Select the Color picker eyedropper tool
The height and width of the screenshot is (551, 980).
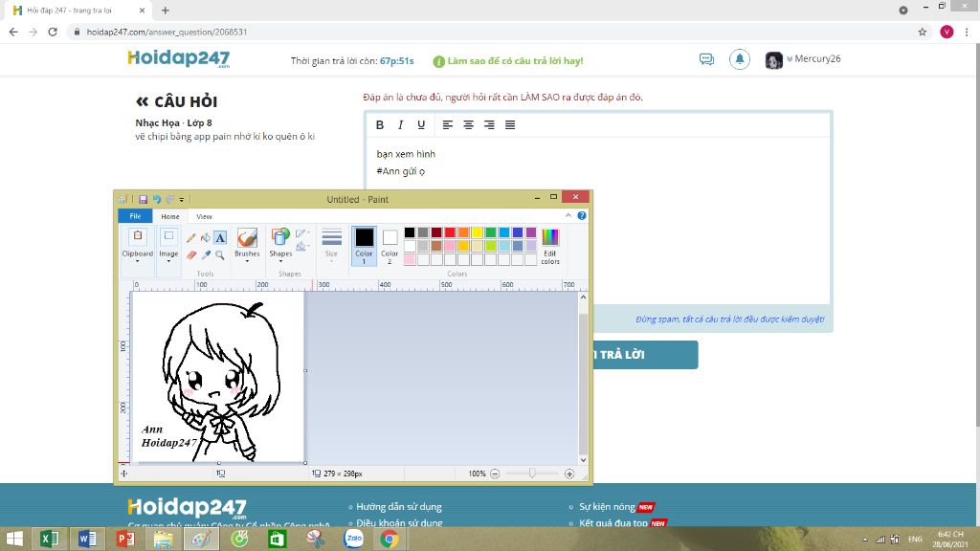pos(206,254)
